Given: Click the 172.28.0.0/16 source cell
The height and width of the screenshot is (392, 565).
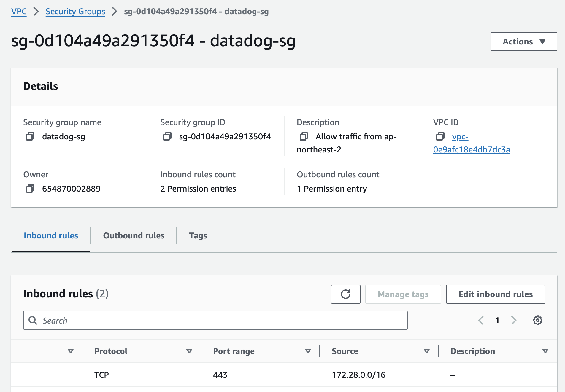Looking at the screenshot, I should [x=359, y=375].
